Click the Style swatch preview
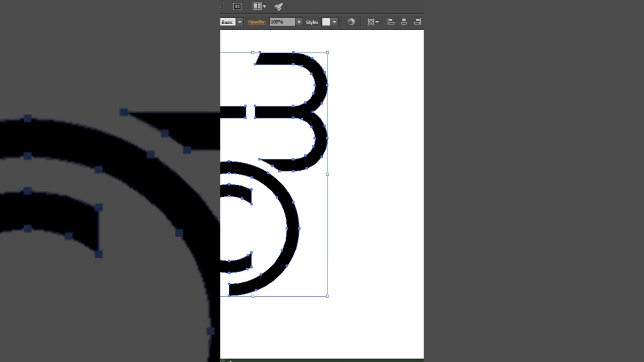Screen dimensions: 644x362 (x=326, y=22)
